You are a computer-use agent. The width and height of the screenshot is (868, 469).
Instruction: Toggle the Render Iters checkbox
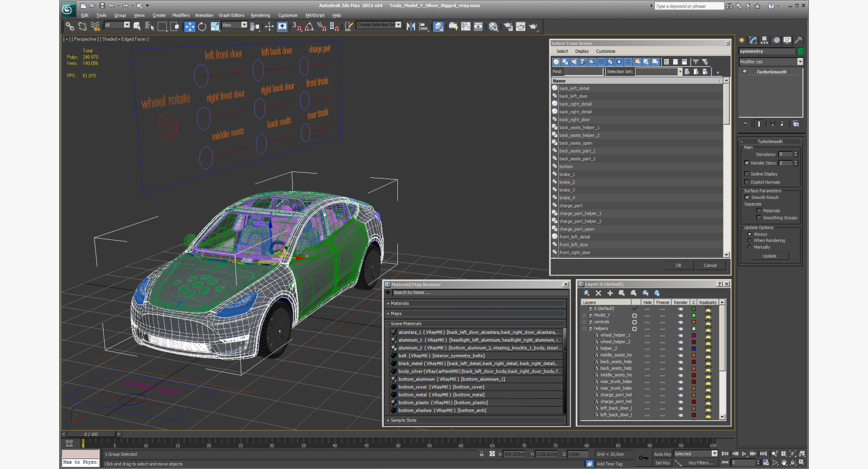tap(747, 163)
